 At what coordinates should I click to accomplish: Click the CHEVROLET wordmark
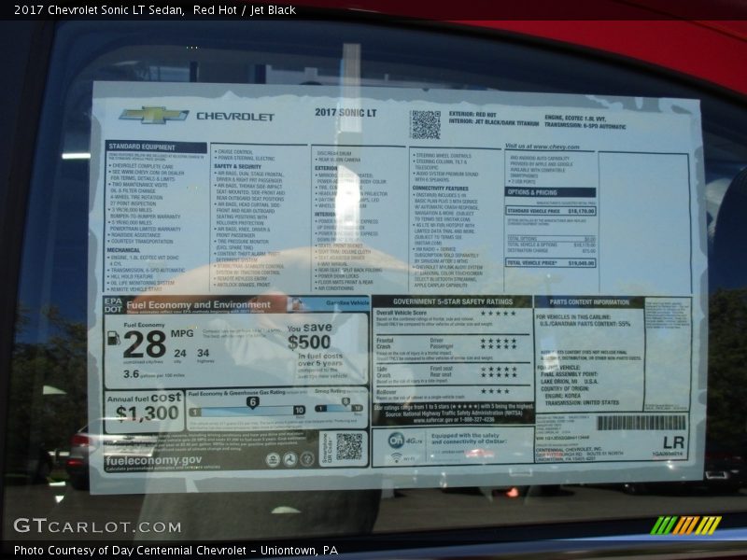pos(235,117)
